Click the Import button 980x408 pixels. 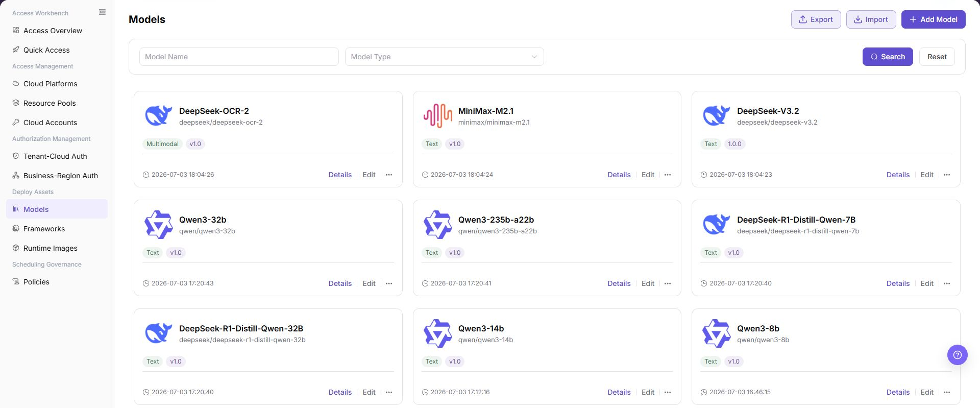coord(871,19)
